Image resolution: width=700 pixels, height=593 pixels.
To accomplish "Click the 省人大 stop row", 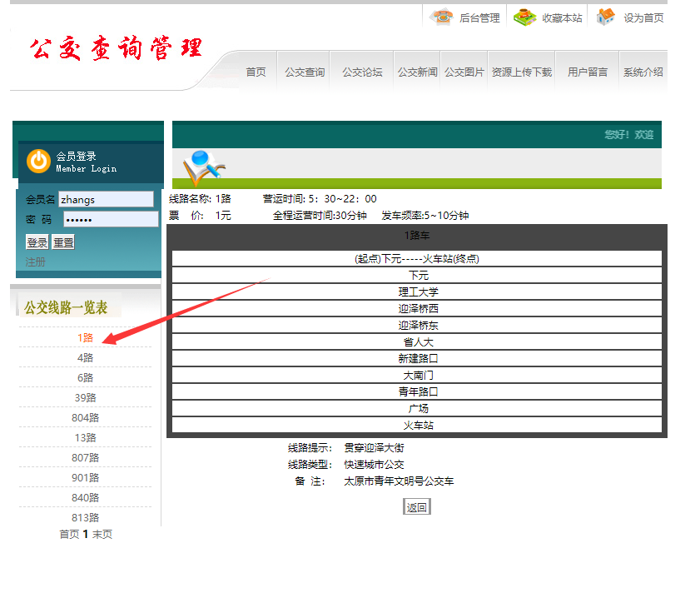I will click(417, 342).
